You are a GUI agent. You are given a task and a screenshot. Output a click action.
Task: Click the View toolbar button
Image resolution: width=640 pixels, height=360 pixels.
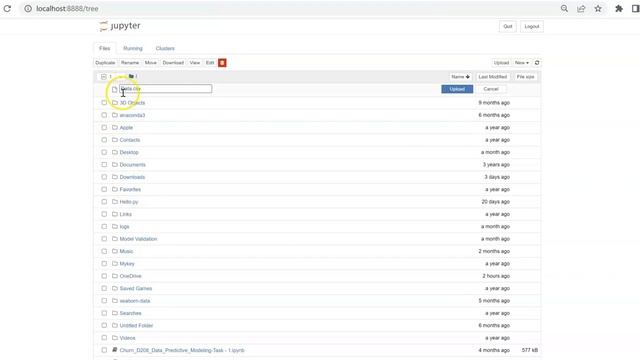pyautogui.click(x=195, y=63)
